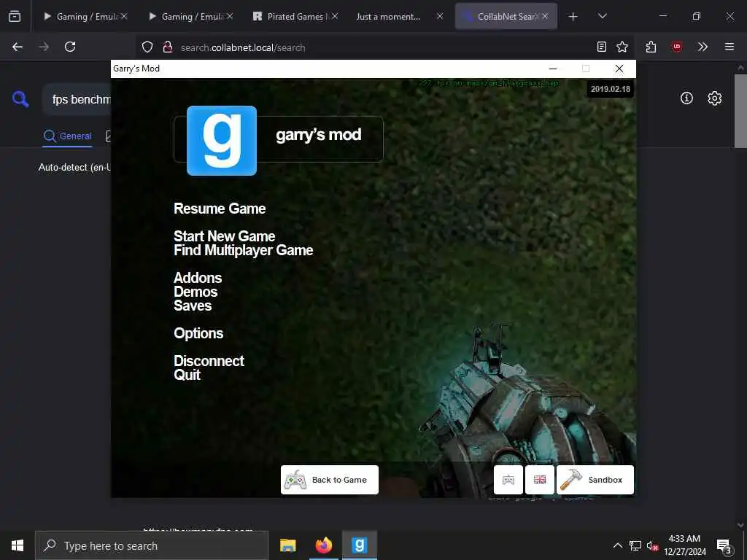Click the 2019.02.18 version label
The height and width of the screenshot is (560, 747).
click(611, 89)
